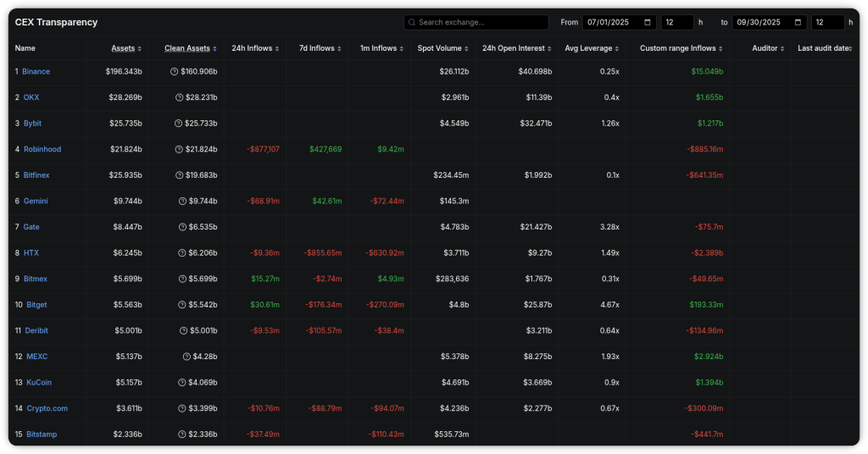
Task: Click the question mark icon in Bitfinex row
Action: coord(179,175)
